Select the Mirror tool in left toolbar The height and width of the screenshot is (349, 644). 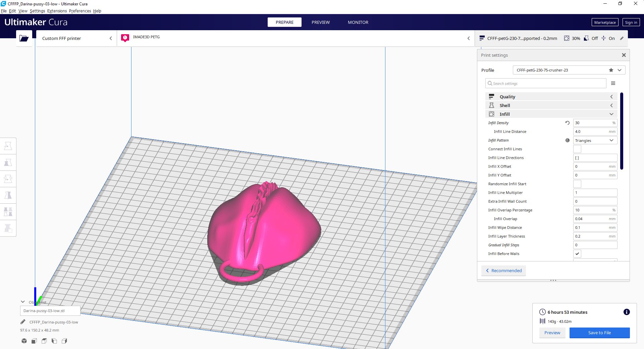tap(8, 195)
